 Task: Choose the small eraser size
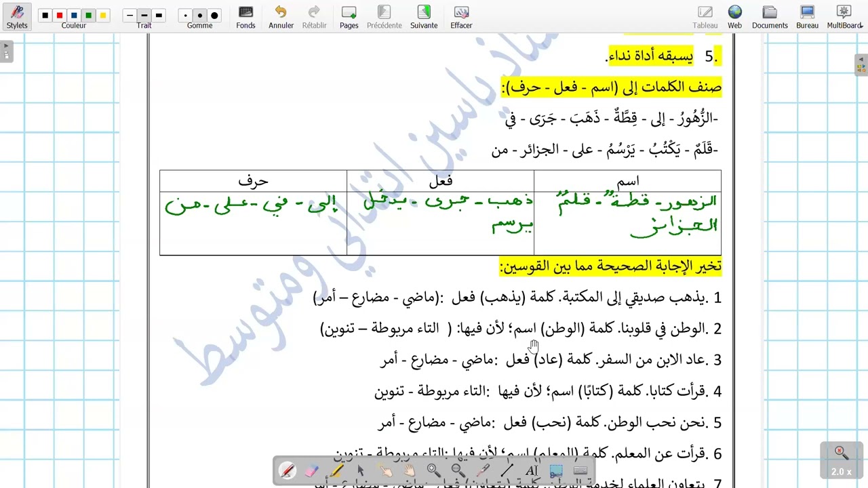[x=185, y=15]
